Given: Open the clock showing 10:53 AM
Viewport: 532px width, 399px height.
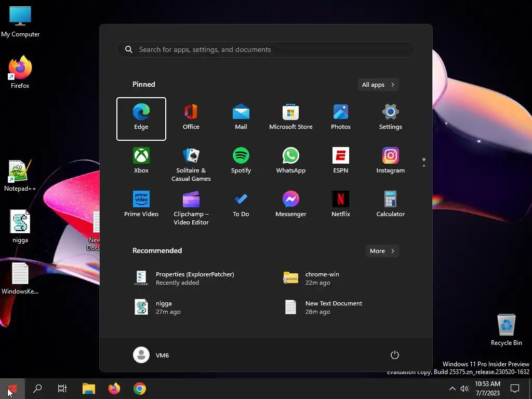Looking at the screenshot, I should [487, 389].
